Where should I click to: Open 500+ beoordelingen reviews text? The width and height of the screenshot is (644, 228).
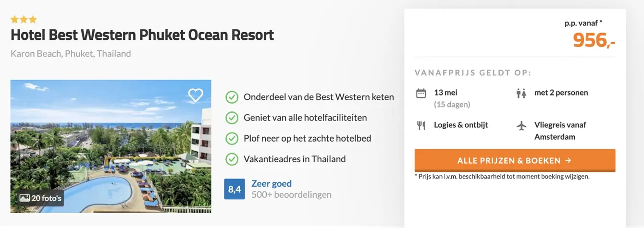[291, 195]
